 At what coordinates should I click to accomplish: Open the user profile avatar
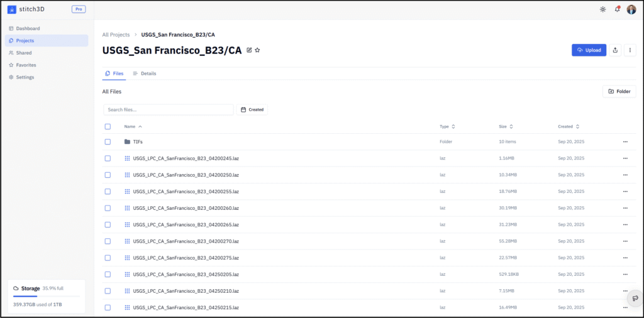[631, 9]
